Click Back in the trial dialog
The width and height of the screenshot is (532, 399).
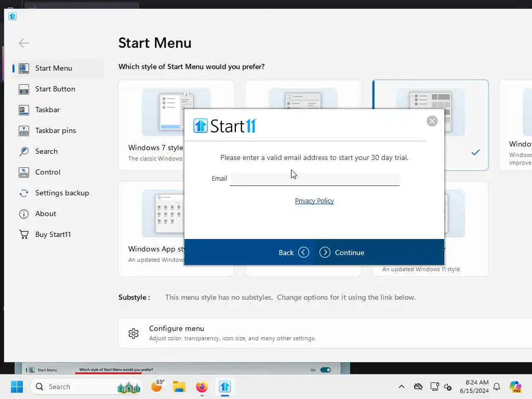click(x=294, y=252)
